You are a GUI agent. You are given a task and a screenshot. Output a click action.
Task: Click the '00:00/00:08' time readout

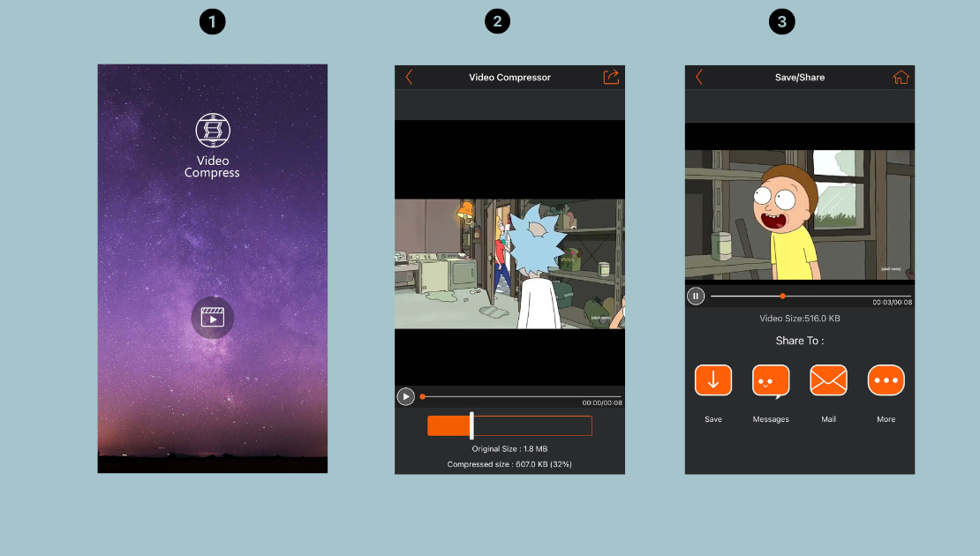click(x=602, y=403)
